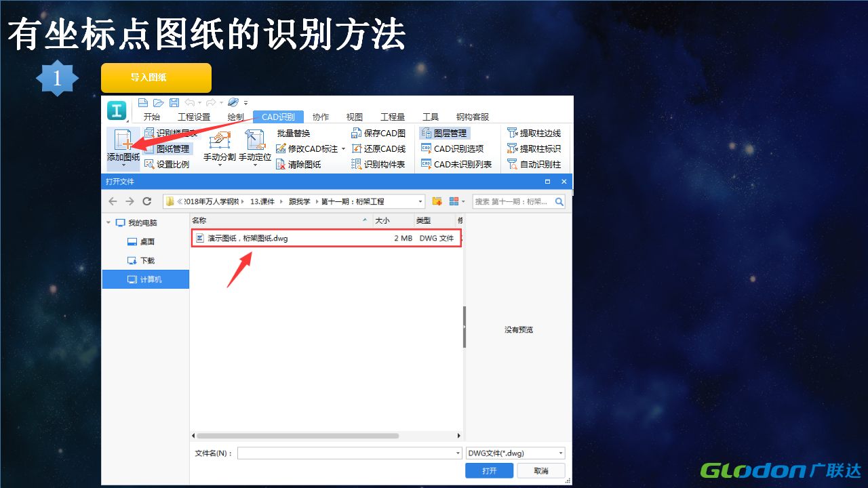Viewport: 868px width, 488px height.
Task: Choose the 手动分割 manual split tool
Action: (x=220, y=146)
